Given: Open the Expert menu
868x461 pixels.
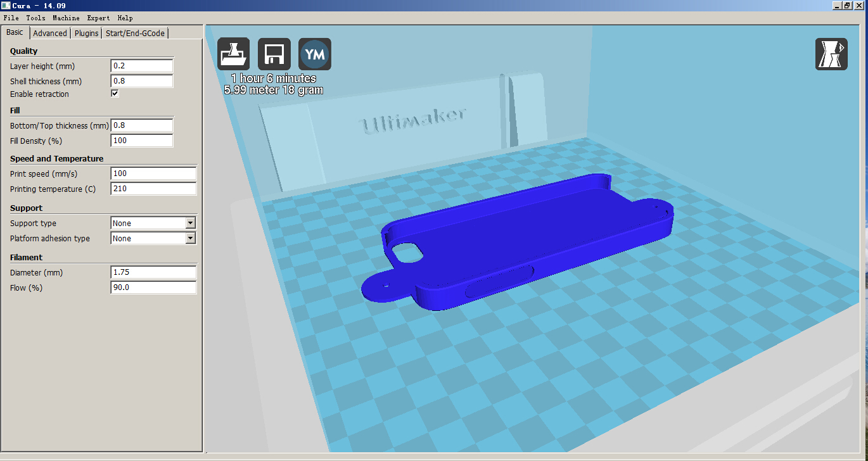Looking at the screenshot, I should click(x=98, y=18).
